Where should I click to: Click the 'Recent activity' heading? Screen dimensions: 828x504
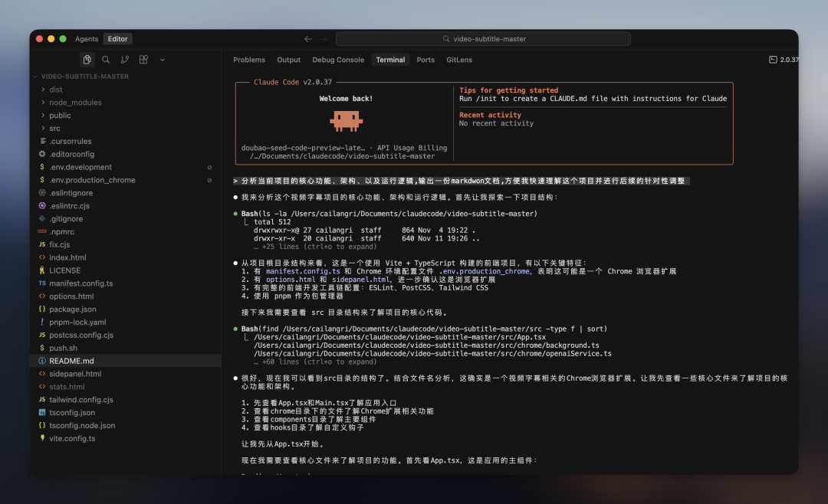pyautogui.click(x=490, y=115)
